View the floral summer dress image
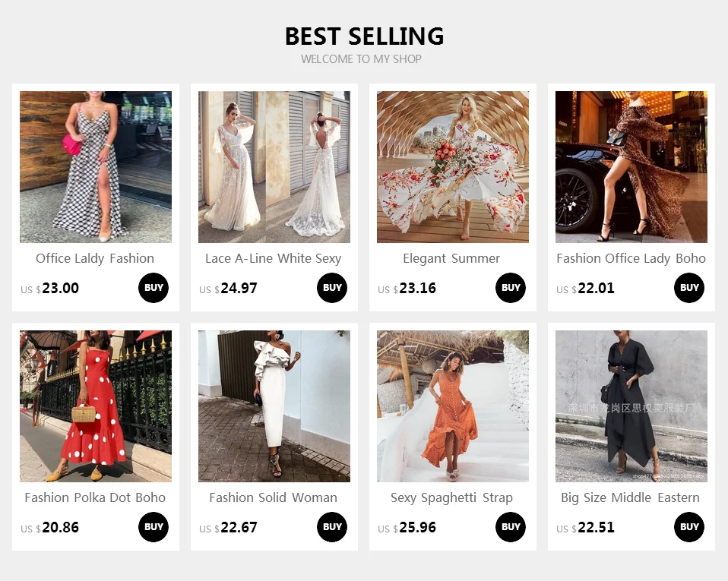 453,167
